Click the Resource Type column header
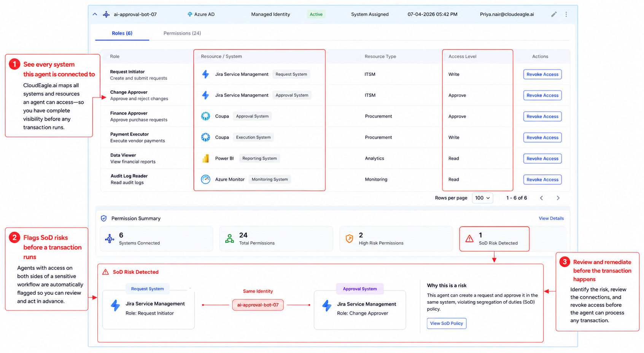 (380, 57)
